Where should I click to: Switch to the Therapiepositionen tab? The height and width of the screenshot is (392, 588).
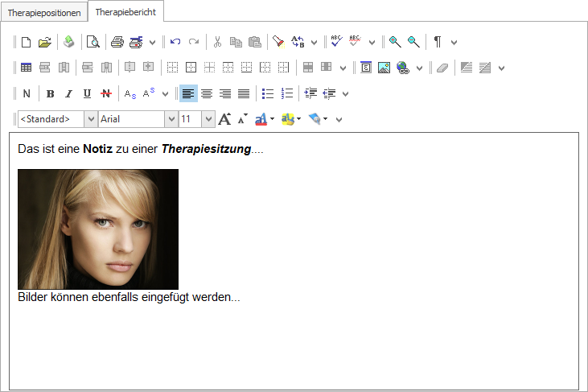44,13
